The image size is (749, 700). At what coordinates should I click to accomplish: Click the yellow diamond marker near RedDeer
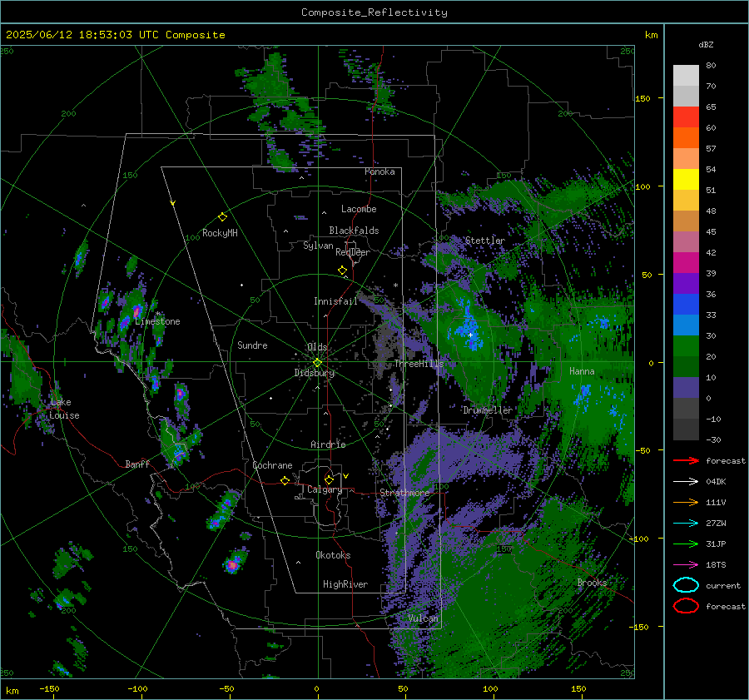[x=342, y=271]
